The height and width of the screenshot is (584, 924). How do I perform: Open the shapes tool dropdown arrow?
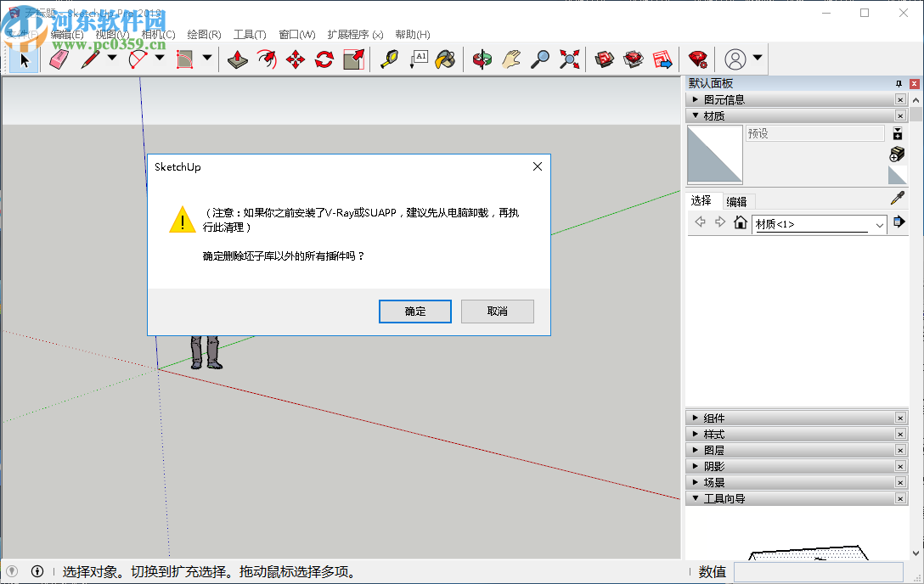pyautogui.click(x=207, y=58)
